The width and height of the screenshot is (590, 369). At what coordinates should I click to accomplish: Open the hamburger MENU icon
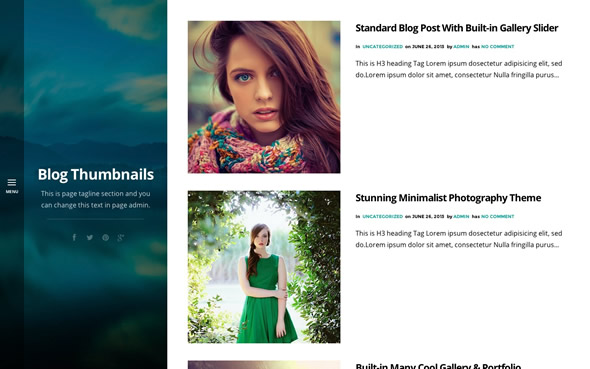pos(12,182)
